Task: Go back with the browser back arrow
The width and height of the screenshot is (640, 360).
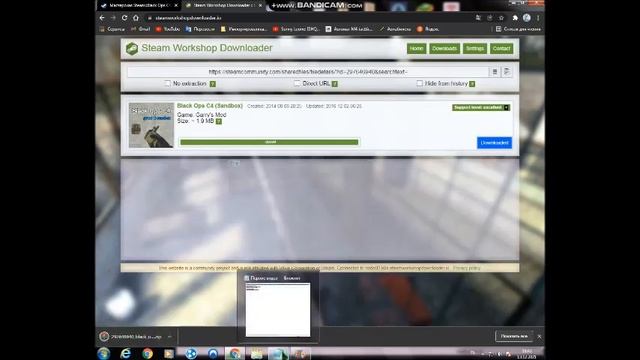Action: click(x=102, y=18)
